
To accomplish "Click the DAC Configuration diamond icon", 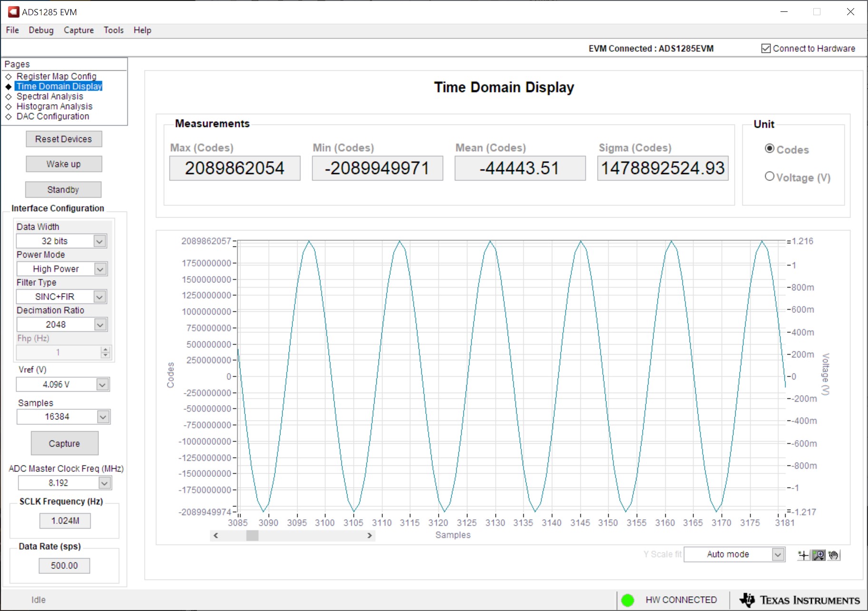I will 9,116.
